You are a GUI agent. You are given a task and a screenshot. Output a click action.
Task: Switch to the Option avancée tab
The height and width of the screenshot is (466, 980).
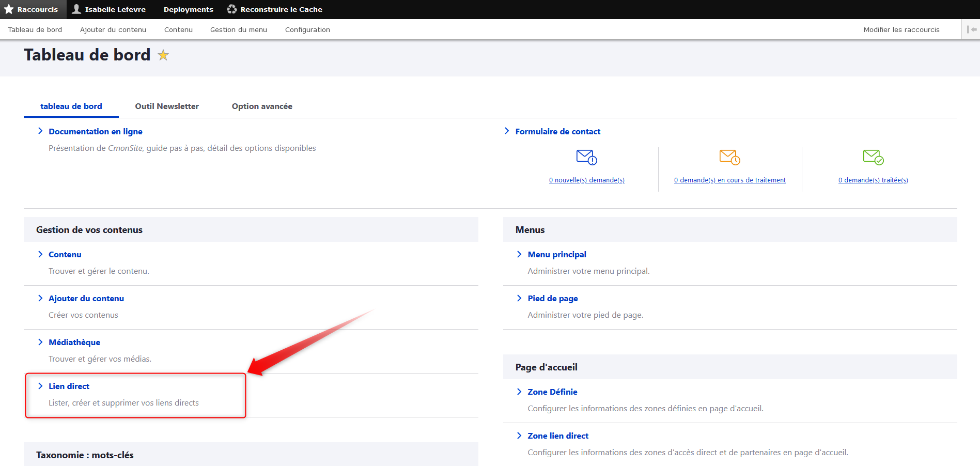click(262, 106)
